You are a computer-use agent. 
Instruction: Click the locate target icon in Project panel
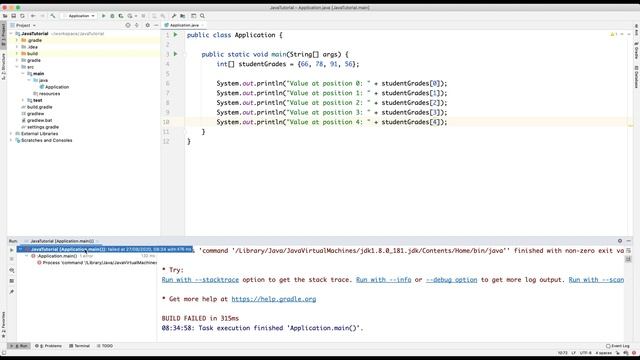pos(128,25)
